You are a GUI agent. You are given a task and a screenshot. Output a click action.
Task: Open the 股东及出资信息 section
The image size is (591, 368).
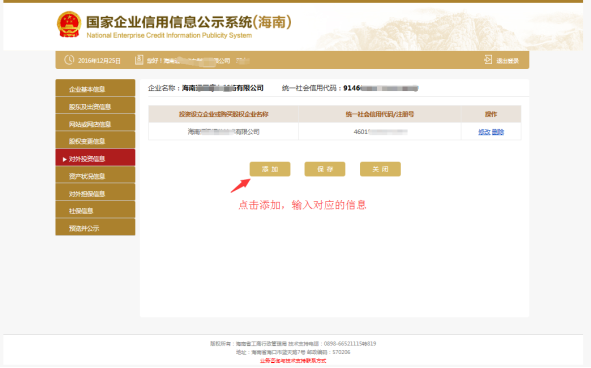(x=95, y=106)
